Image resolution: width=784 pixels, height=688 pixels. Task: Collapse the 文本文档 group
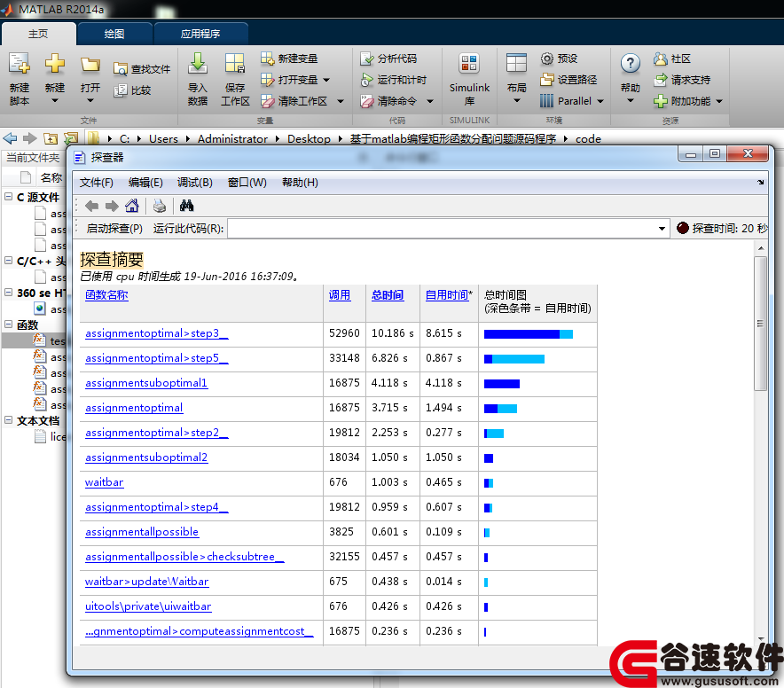click(x=9, y=420)
